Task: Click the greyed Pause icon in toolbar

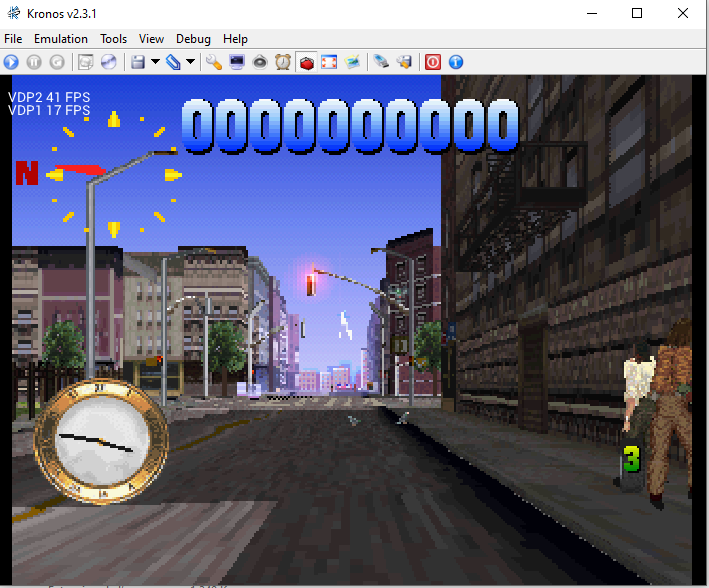Action: tap(34, 62)
